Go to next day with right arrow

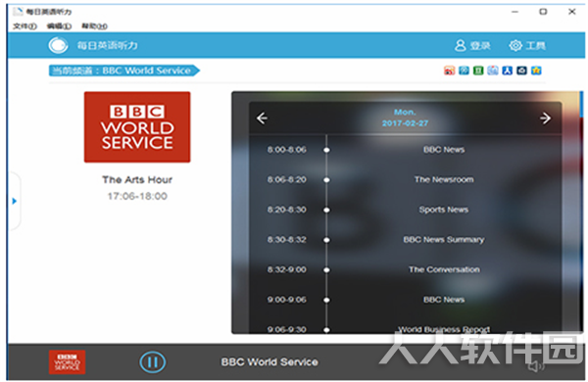pyautogui.click(x=545, y=119)
